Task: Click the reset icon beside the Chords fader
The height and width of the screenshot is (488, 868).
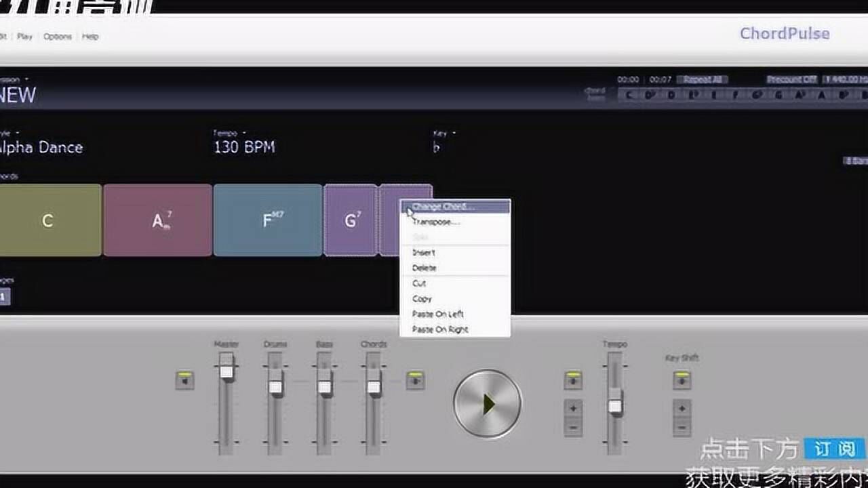Action: pyautogui.click(x=416, y=381)
